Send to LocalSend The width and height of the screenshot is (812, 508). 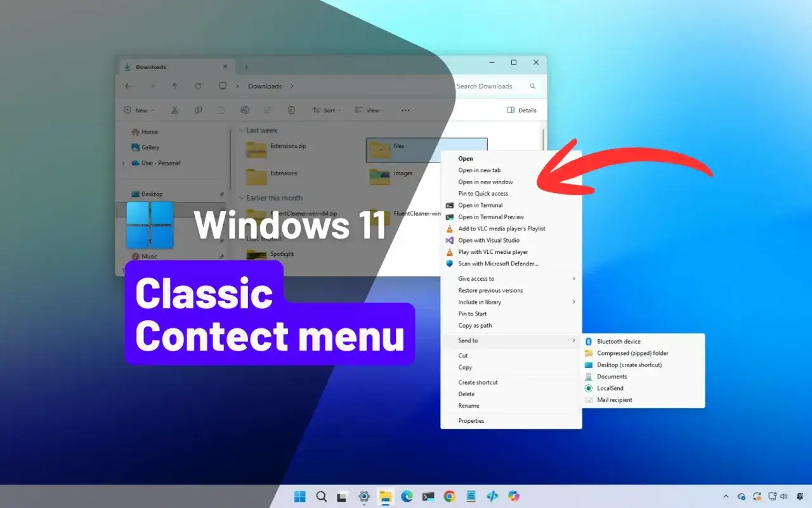coord(643,388)
